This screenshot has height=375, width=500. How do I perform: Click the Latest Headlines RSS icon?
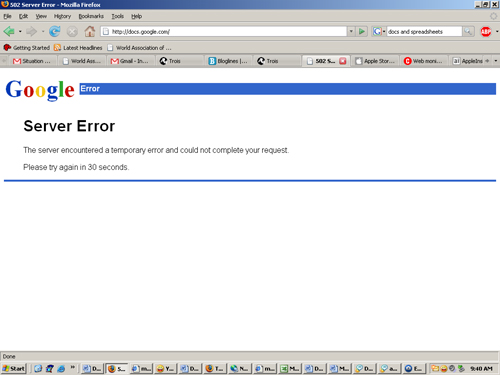click(x=57, y=48)
